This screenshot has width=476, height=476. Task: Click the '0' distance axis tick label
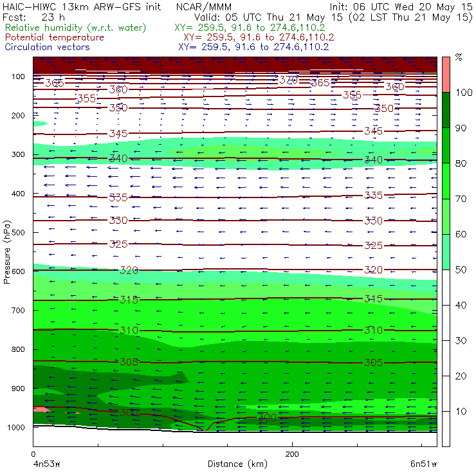[x=33, y=454]
